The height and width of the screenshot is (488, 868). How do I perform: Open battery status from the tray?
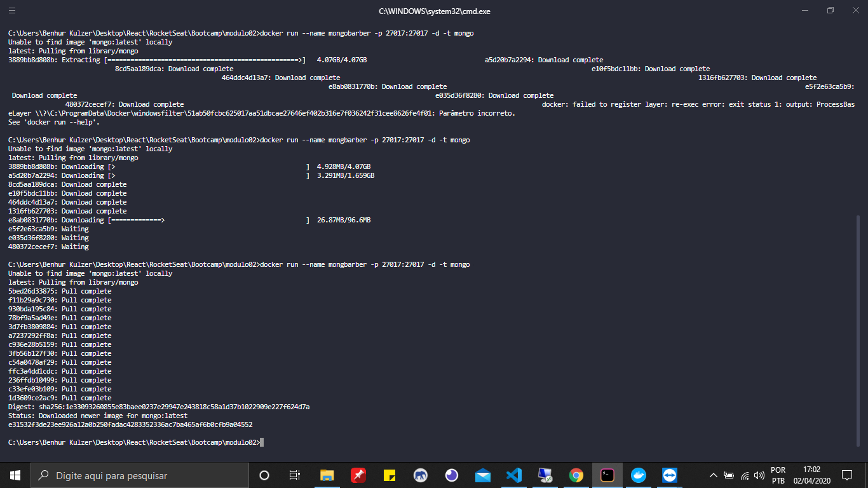(729, 475)
